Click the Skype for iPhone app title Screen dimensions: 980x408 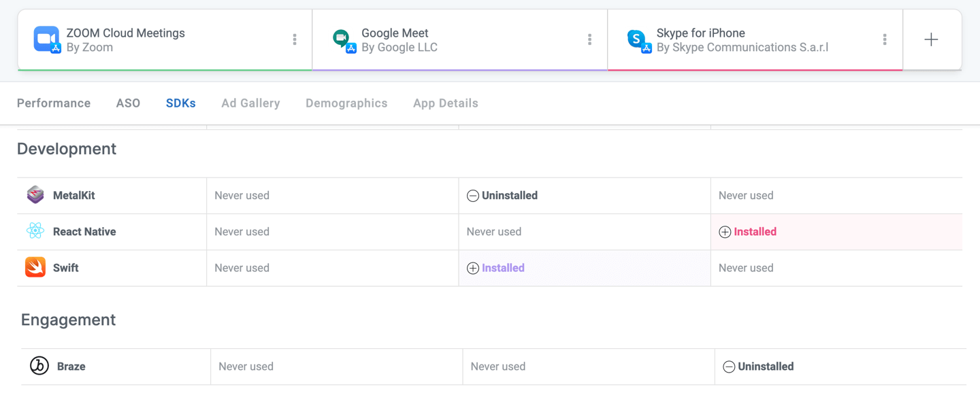tap(701, 33)
